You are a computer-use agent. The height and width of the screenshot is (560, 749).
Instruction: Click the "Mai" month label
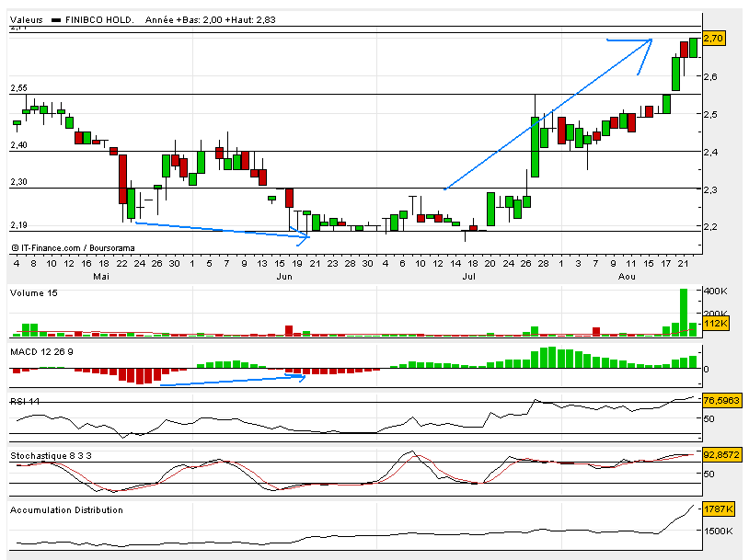coord(101,277)
